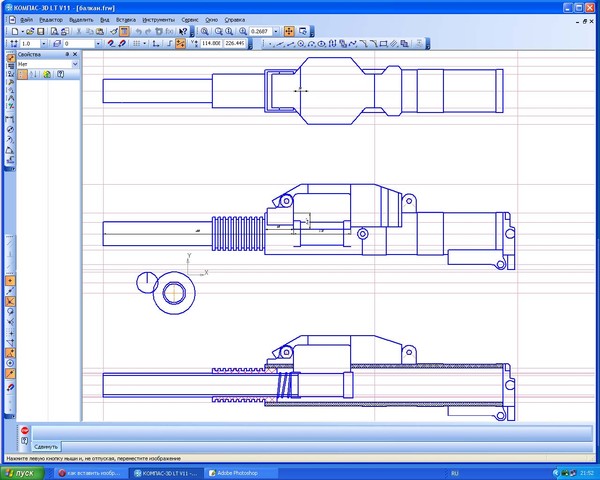Select the Fillet tool
Viewport: 600px width, 480px height.
pyautogui.click(x=373, y=44)
